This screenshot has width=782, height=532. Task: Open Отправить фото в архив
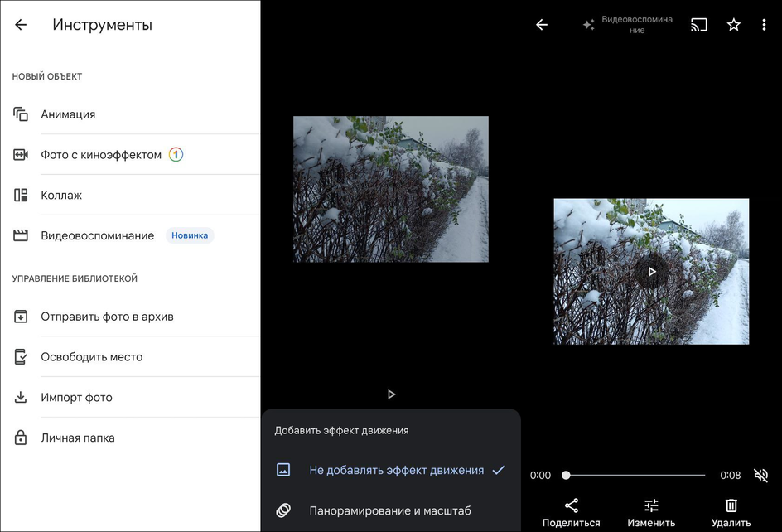click(112, 317)
